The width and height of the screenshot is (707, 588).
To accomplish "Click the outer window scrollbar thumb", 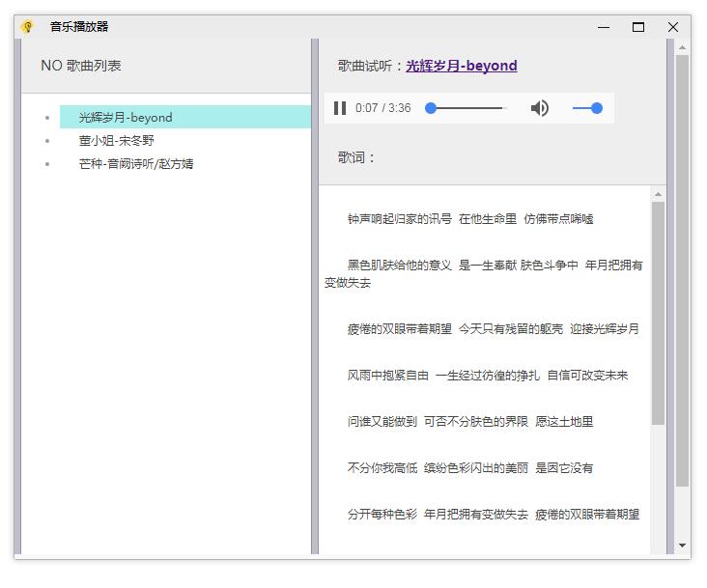I will [x=682, y=270].
